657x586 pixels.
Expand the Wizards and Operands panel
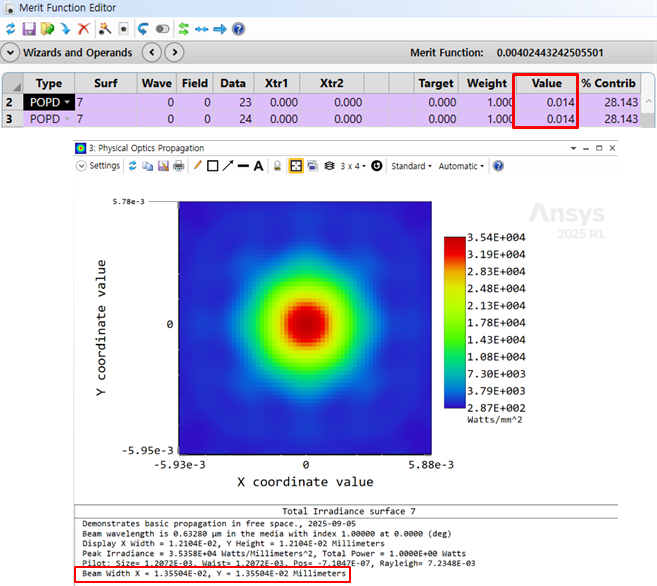coord(11,52)
